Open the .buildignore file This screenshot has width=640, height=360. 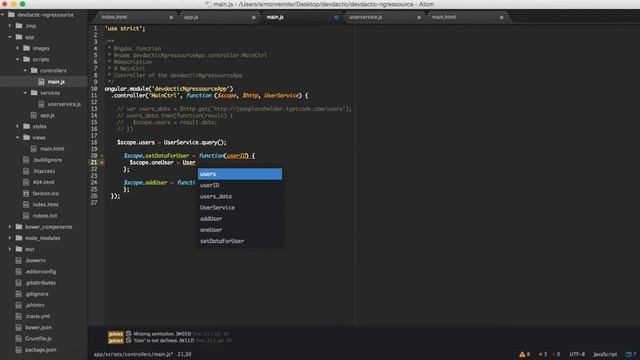47,160
